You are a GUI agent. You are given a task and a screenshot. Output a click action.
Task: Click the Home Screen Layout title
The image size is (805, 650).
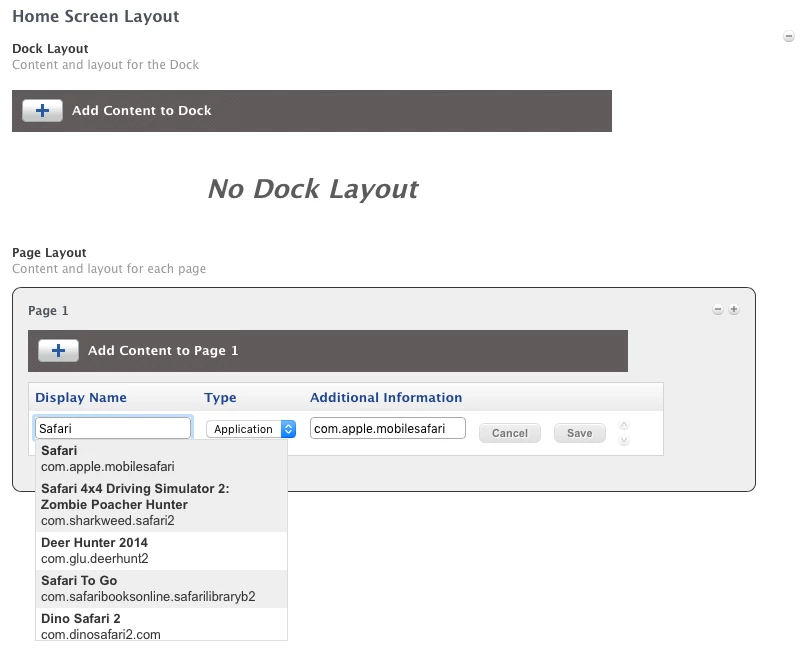click(x=96, y=16)
